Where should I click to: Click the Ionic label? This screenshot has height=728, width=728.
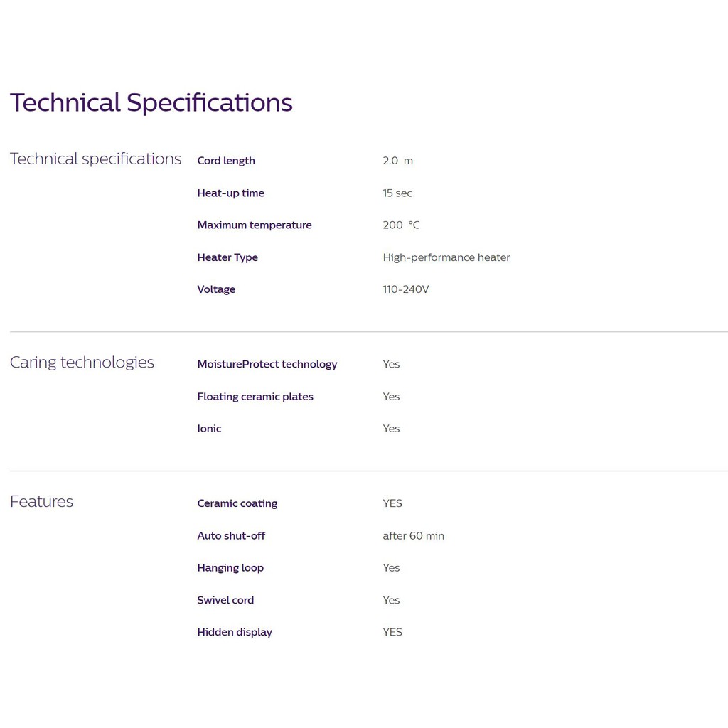(x=209, y=429)
